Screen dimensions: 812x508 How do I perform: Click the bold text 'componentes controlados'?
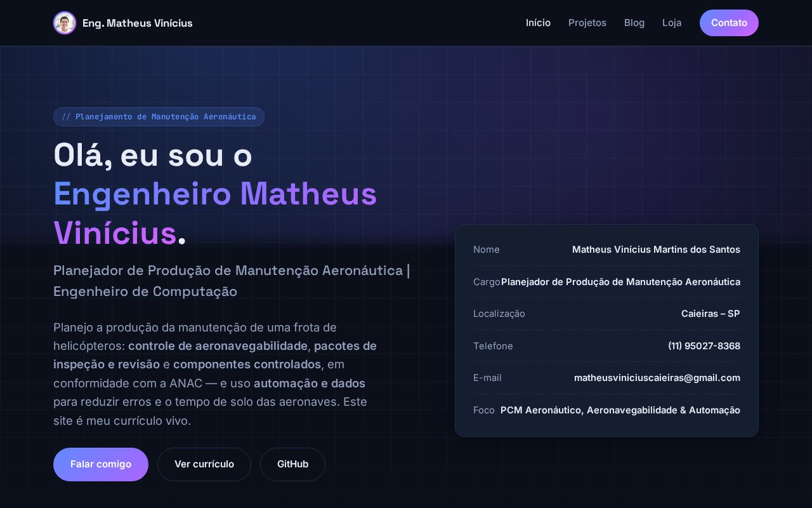247,364
